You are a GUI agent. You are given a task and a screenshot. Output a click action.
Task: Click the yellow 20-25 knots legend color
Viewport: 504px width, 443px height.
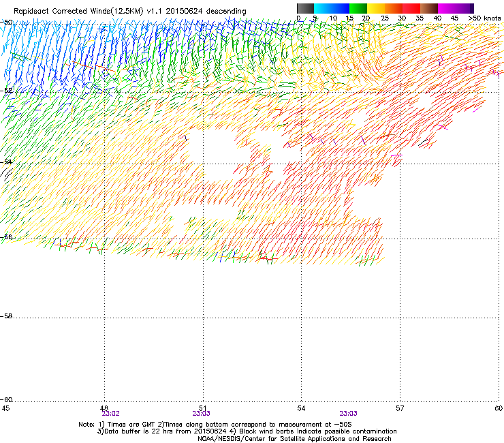click(x=376, y=8)
